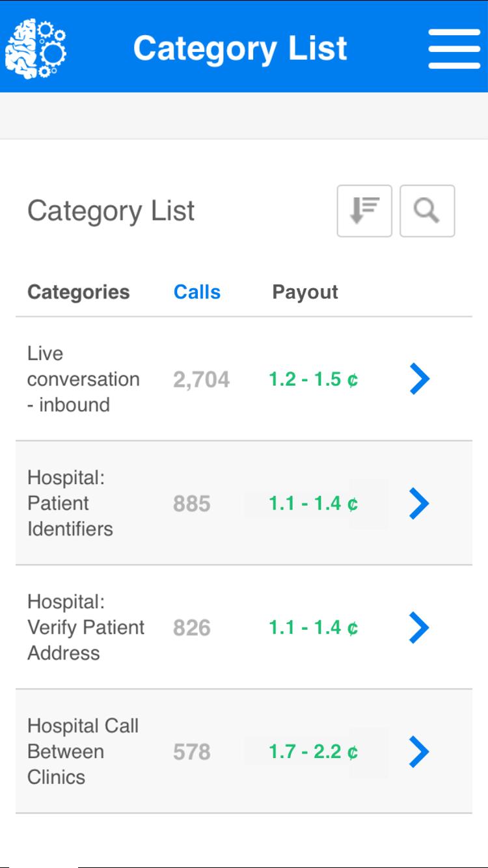
Task: Tap the Category List title in header
Action: (x=240, y=49)
